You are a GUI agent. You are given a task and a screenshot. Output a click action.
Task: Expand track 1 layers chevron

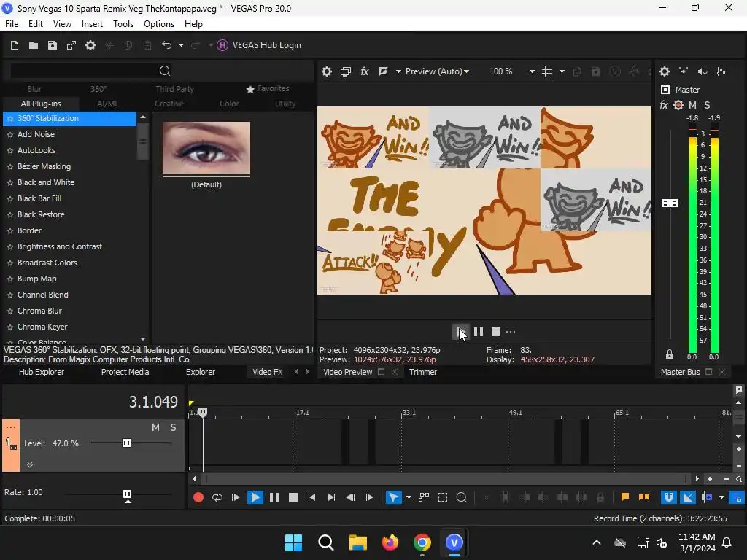point(29,464)
